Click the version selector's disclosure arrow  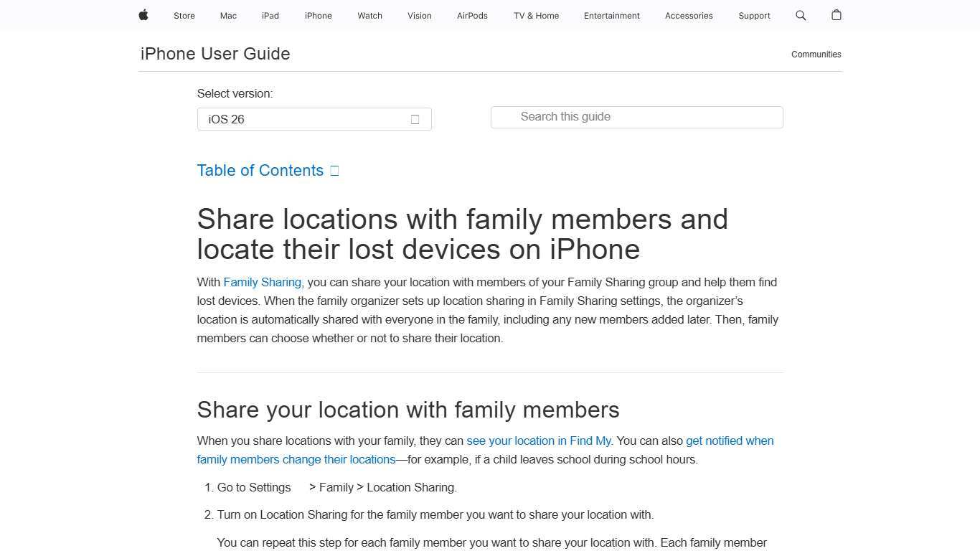pos(415,119)
